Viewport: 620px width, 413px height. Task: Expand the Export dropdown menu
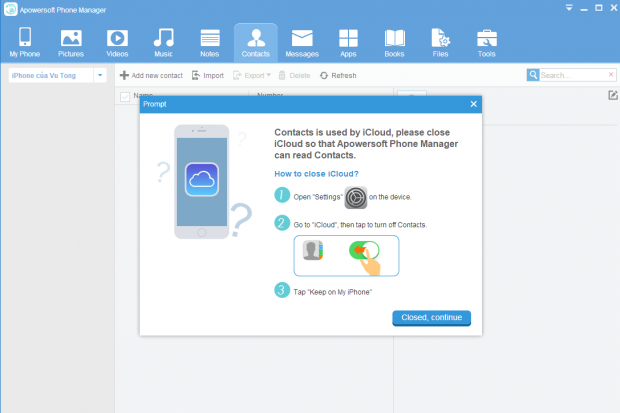pos(268,75)
